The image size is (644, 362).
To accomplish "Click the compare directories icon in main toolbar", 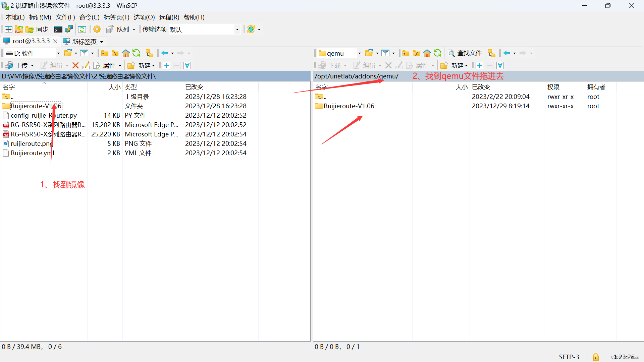I will [x=8, y=29].
